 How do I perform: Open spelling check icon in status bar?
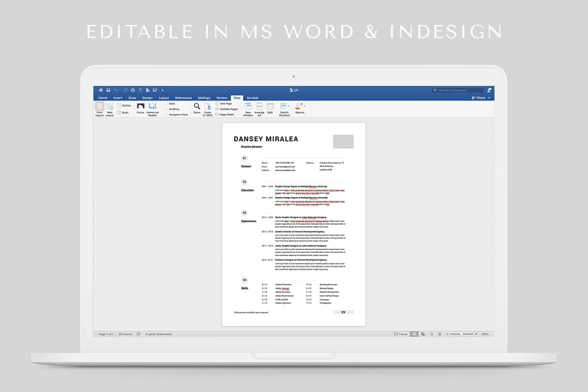pyautogui.click(x=139, y=334)
